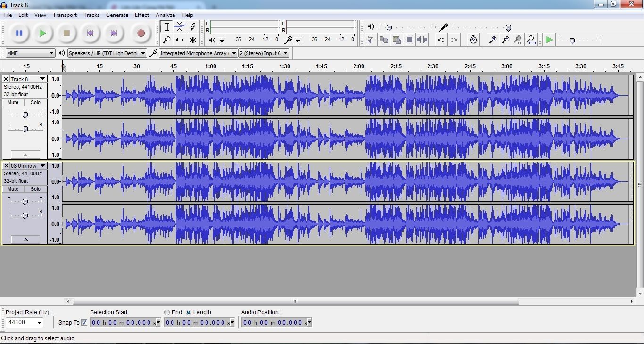Click the recording device microphone icon

click(x=153, y=53)
